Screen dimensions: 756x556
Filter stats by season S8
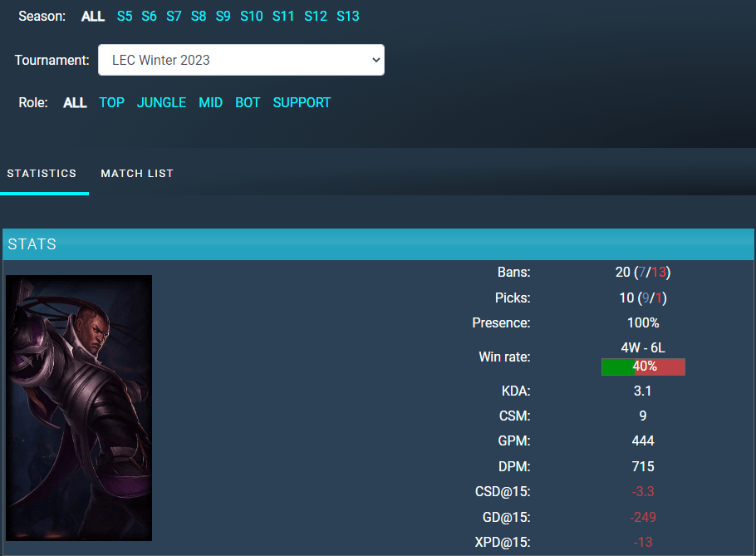pyautogui.click(x=199, y=17)
